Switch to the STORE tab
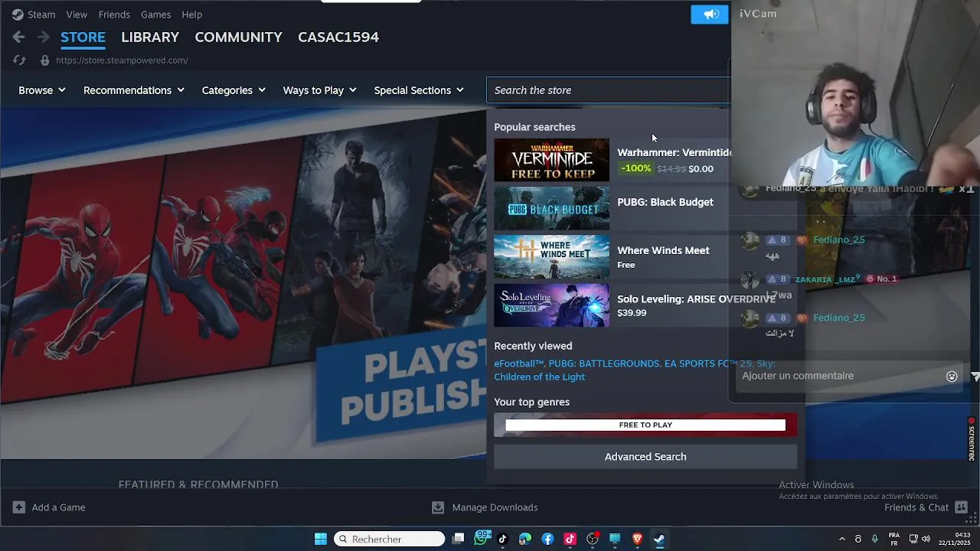Screen dimensions: 980x551 (83, 37)
